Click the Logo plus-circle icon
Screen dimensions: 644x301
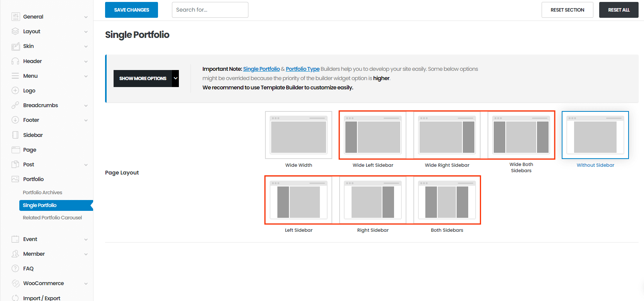(x=15, y=91)
